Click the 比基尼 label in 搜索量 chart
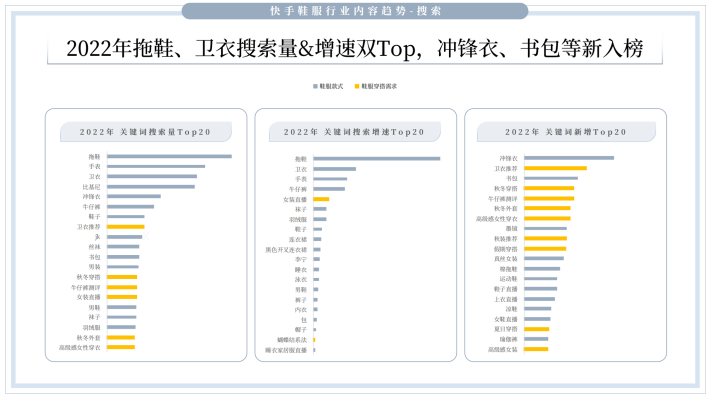 click(x=91, y=187)
